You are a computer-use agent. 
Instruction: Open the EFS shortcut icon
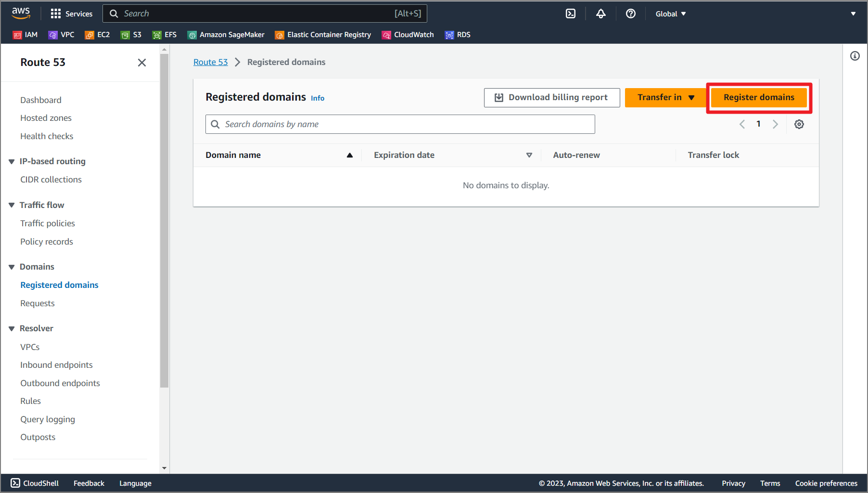(x=156, y=35)
